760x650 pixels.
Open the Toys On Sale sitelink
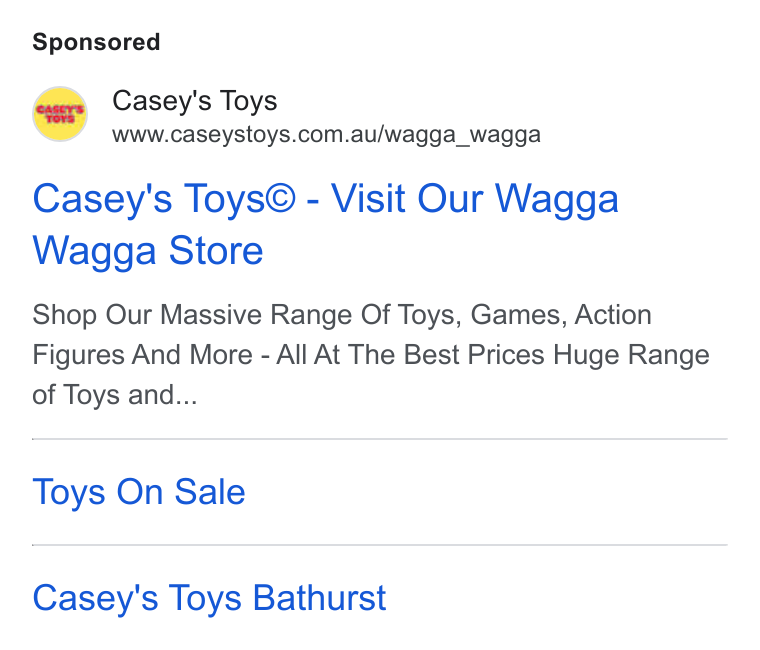pyautogui.click(x=139, y=492)
